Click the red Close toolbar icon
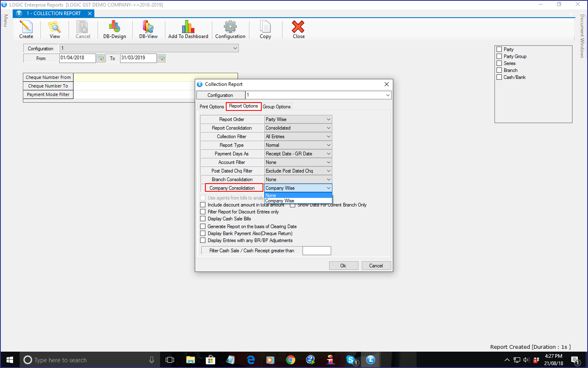The height and width of the screenshot is (368, 588). [298, 29]
